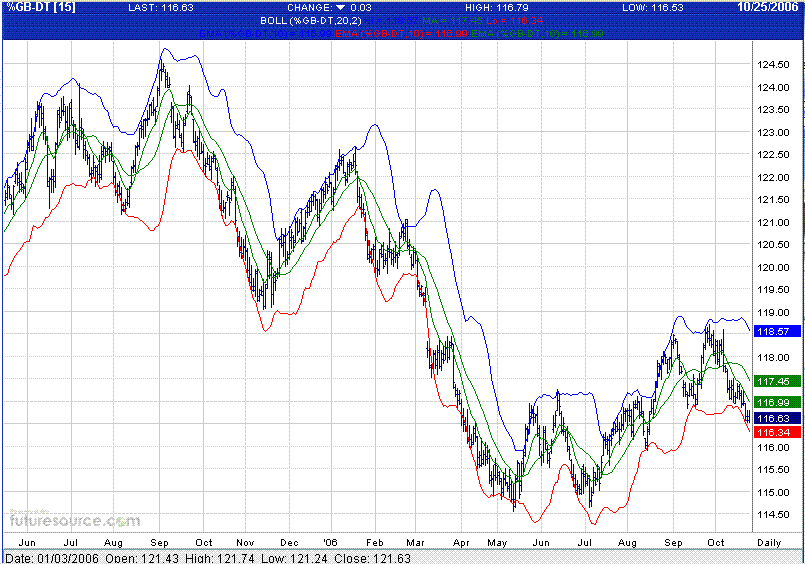Click the Apr label on time axis

[461, 542]
